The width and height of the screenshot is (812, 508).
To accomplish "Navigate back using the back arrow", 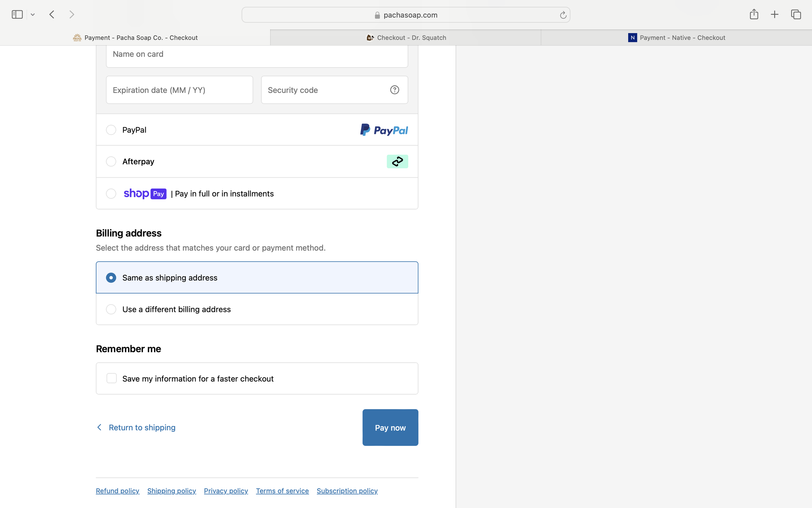I will [52, 14].
